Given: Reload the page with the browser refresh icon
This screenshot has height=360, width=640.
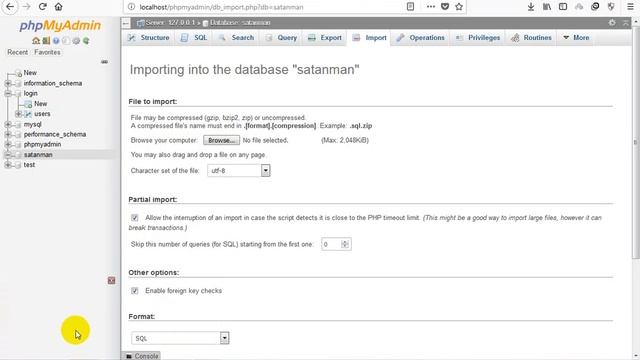Looking at the screenshot, I should tap(42, 7).
